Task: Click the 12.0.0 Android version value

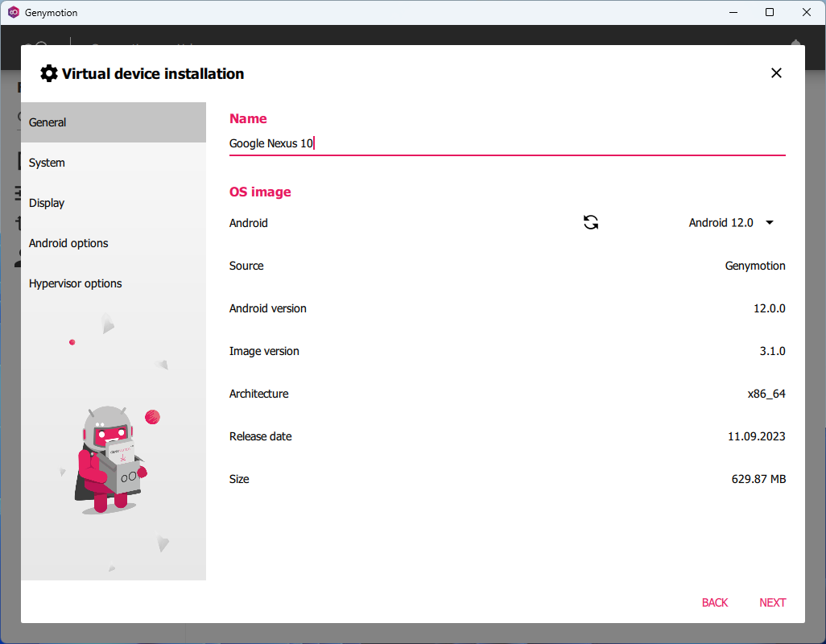Action: 769,308
